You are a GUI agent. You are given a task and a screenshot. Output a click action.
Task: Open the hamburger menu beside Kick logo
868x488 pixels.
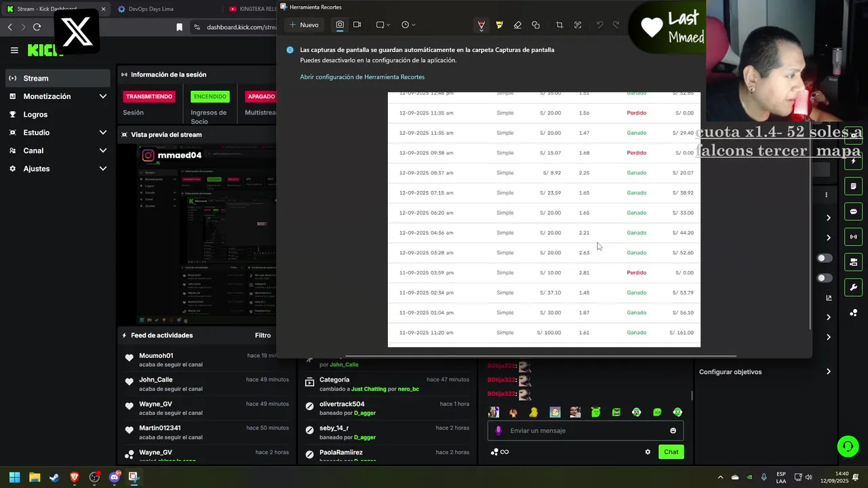(14, 50)
